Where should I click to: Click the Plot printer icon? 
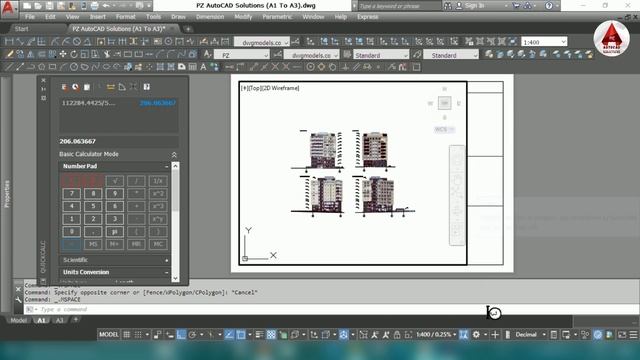[x=94, y=6]
